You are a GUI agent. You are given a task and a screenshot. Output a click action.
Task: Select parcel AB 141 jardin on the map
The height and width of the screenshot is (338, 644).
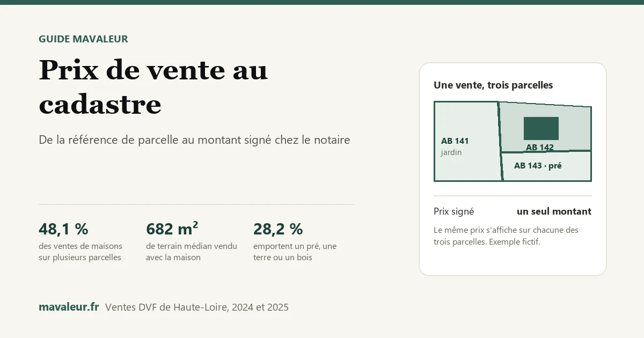tap(467, 141)
